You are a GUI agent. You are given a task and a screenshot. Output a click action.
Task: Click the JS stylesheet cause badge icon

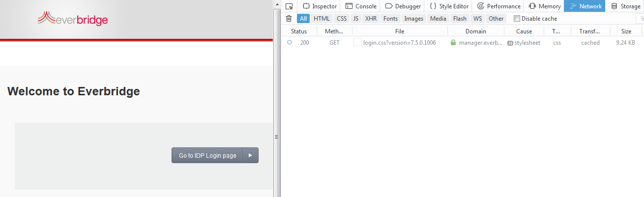(510, 43)
